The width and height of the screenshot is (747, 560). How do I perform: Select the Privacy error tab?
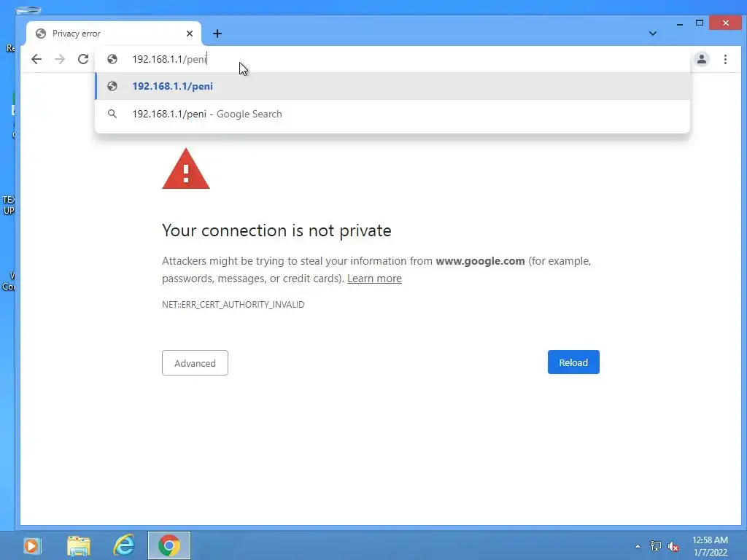point(114,34)
